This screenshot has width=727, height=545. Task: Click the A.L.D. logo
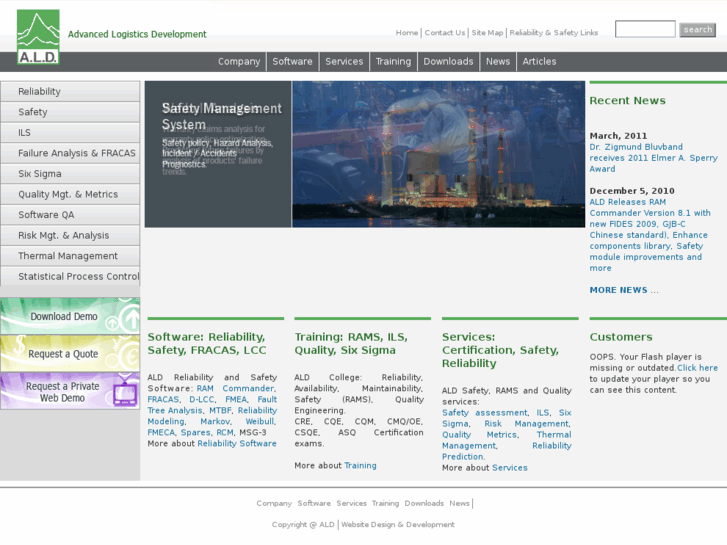[38, 37]
